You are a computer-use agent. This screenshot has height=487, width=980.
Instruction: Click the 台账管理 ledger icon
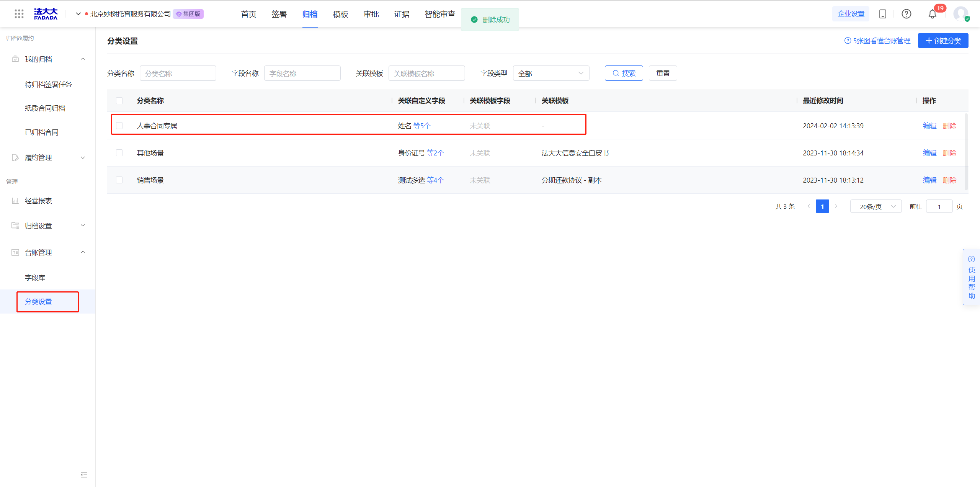[15, 252]
